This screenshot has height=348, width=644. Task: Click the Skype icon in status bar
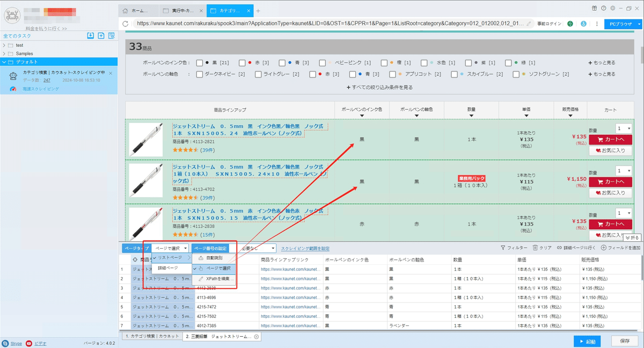pyautogui.click(x=5, y=343)
